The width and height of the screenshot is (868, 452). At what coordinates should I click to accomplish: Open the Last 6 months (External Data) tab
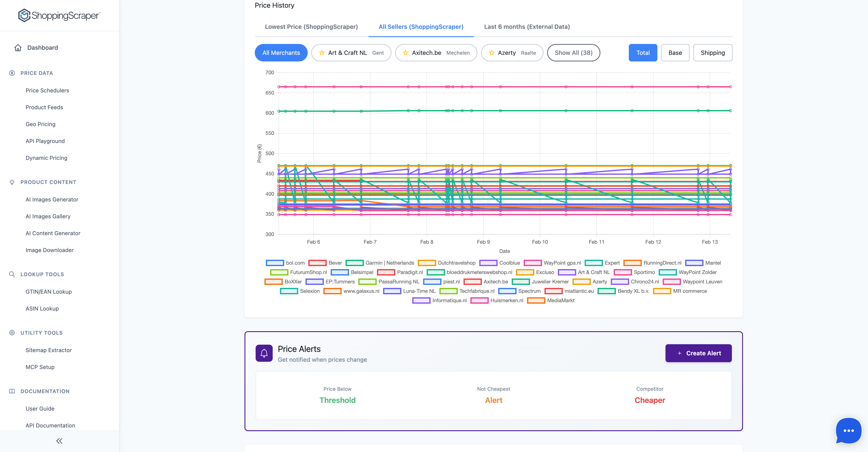[527, 27]
